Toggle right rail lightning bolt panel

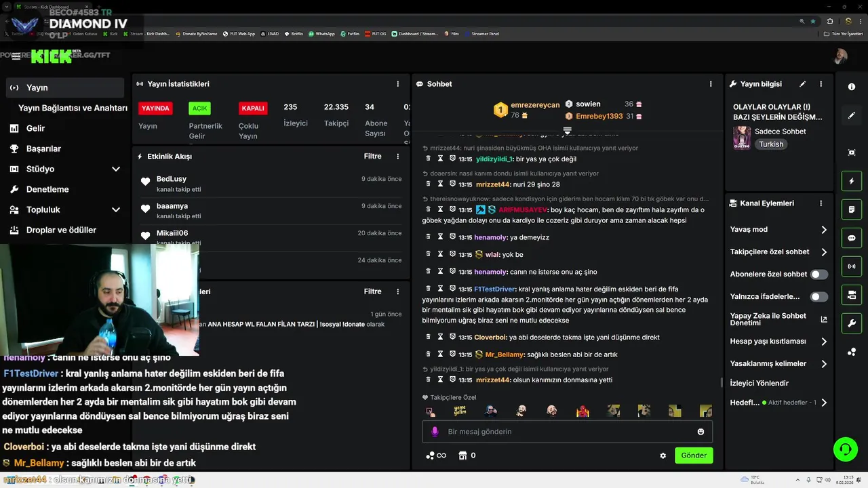pos(852,181)
